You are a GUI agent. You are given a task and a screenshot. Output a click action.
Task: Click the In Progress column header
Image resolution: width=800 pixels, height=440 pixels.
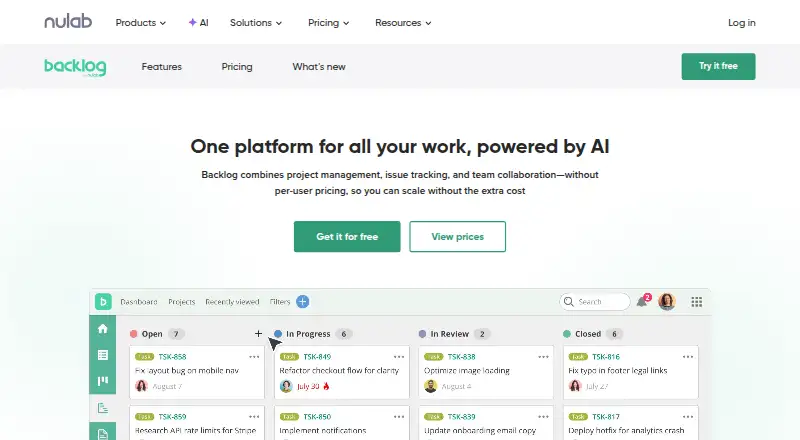point(308,334)
